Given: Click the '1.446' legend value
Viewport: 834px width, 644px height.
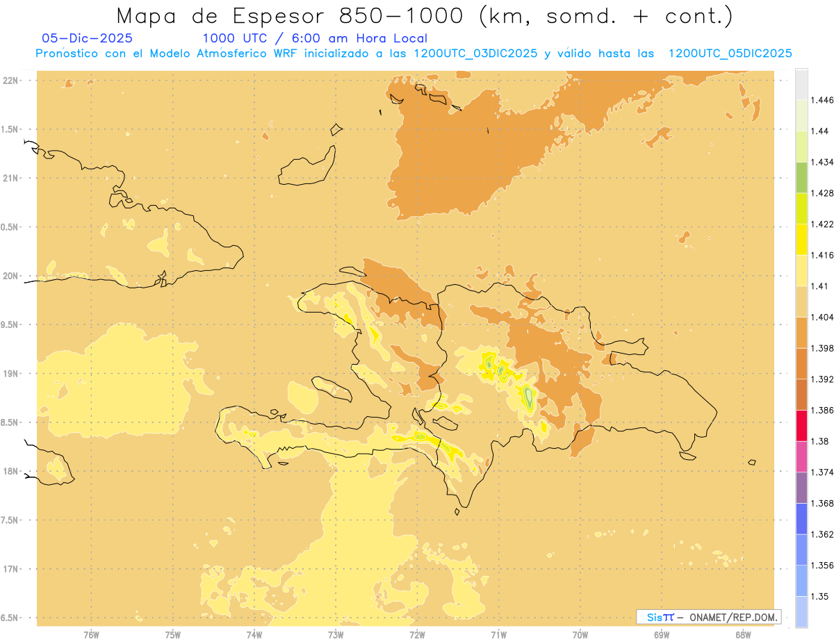Looking at the screenshot, I should pos(824,100).
